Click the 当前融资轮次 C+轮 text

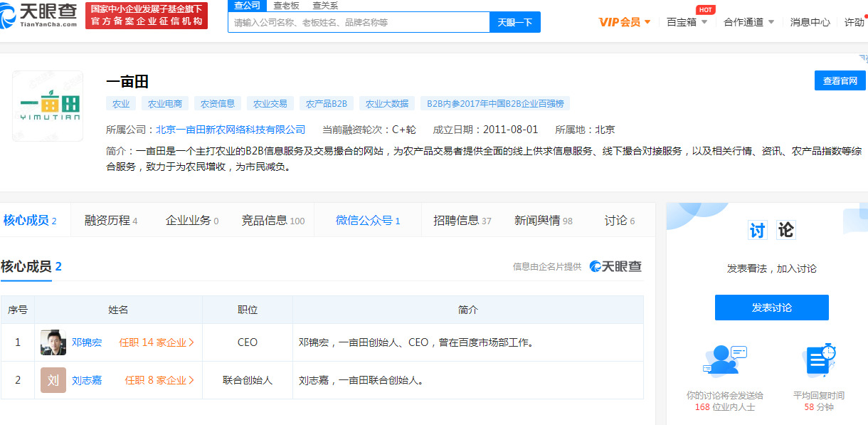[x=369, y=130]
